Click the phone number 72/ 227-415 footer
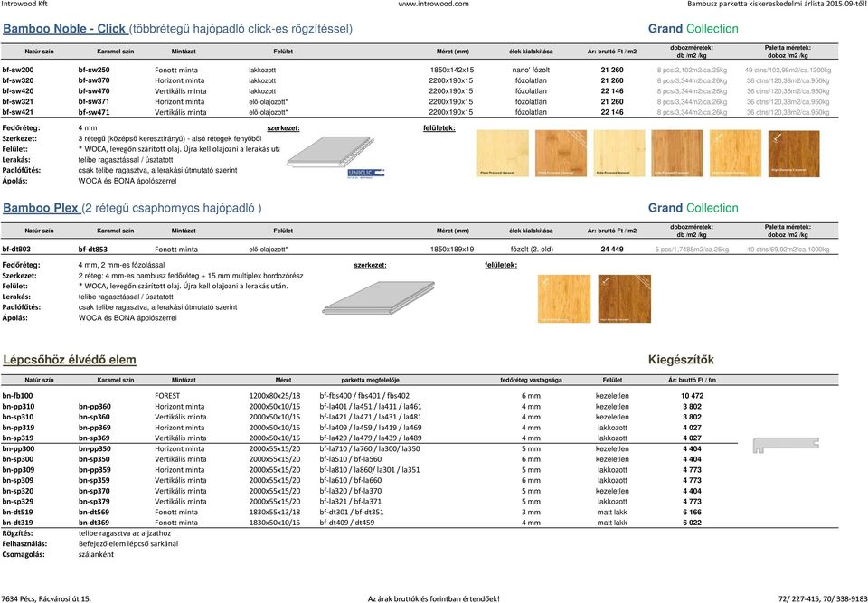This screenshot has height=603, width=868. coord(822,598)
